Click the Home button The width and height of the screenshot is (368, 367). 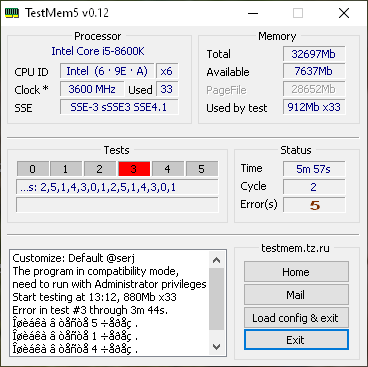296,272
